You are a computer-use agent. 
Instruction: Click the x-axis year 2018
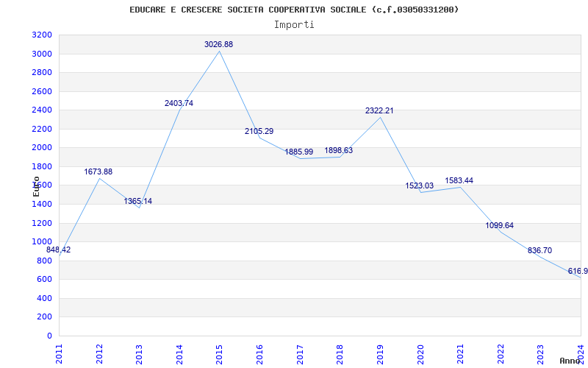[x=340, y=354]
